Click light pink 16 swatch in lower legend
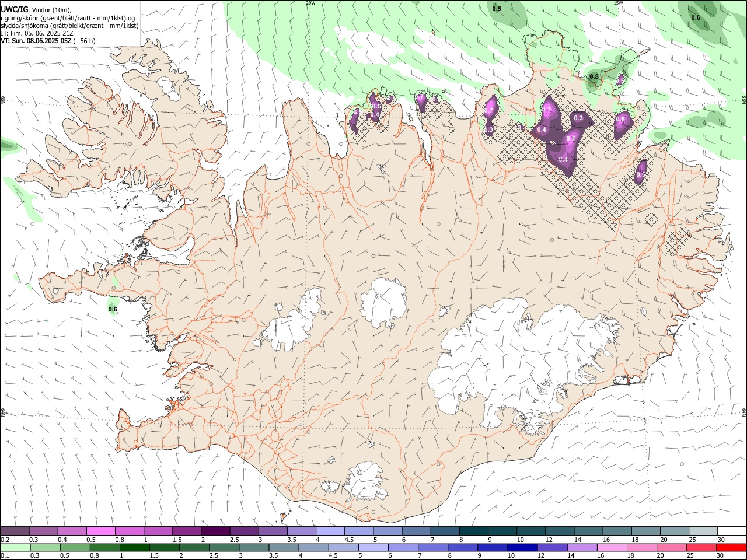The image size is (747, 560). click(x=611, y=547)
